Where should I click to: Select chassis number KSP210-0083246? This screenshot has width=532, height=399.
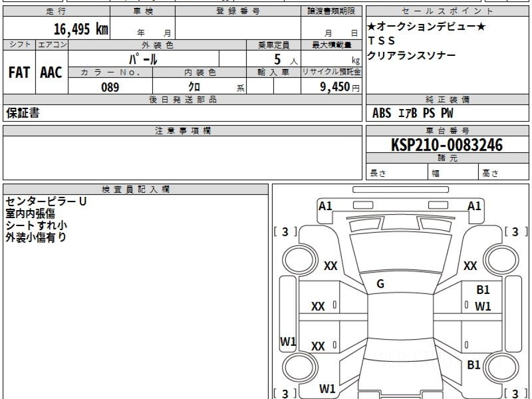click(x=447, y=145)
